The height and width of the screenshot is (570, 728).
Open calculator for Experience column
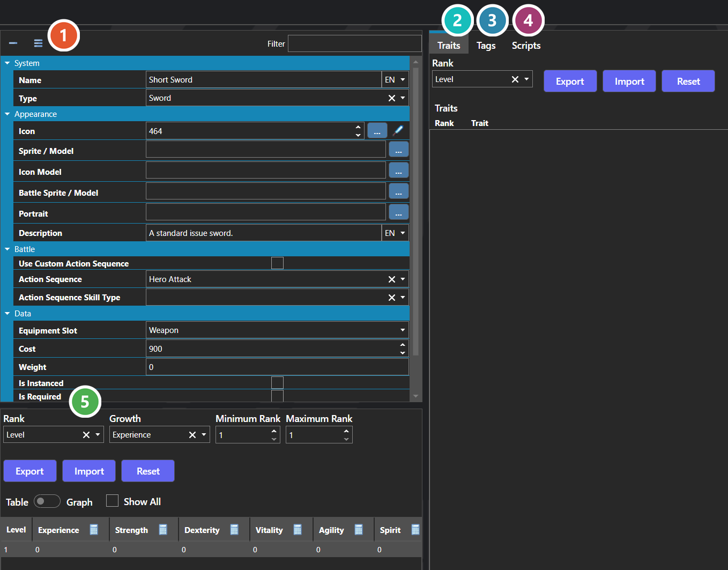(x=94, y=530)
